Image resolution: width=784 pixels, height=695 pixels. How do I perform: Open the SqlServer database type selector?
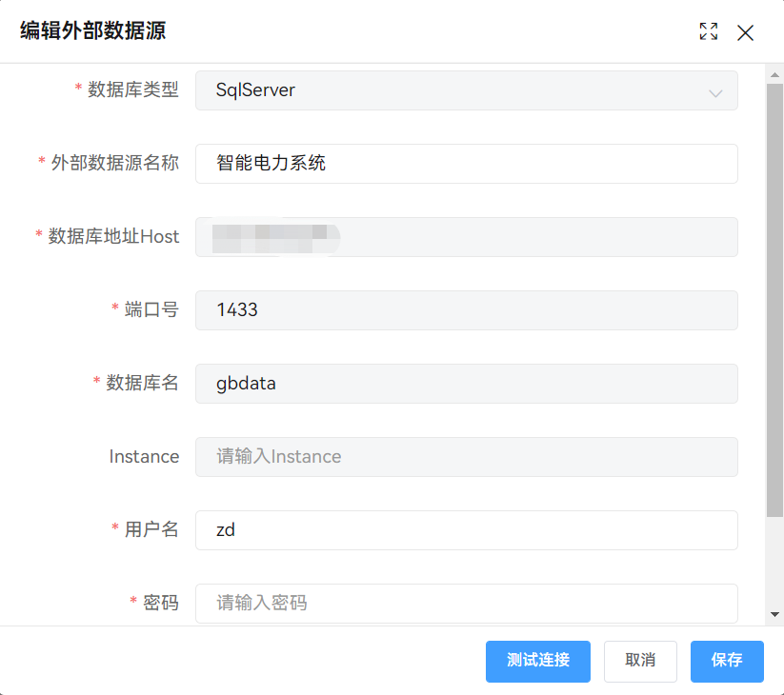(457, 90)
